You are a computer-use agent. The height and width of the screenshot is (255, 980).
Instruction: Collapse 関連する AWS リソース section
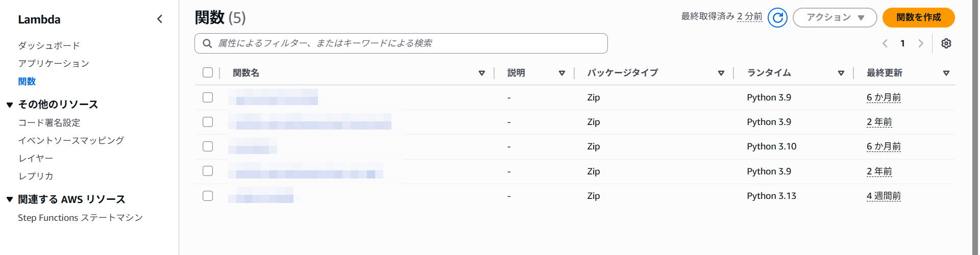point(10,199)
